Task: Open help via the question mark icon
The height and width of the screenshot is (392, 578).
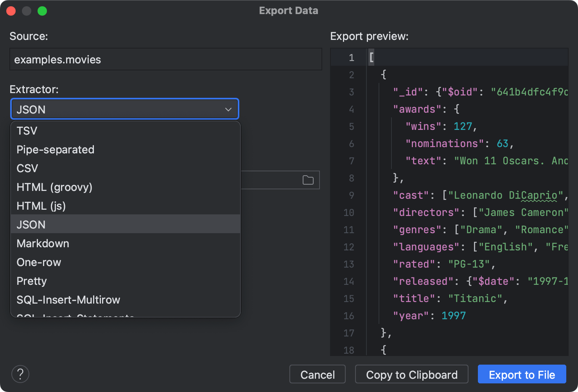Action: point(20,374)
